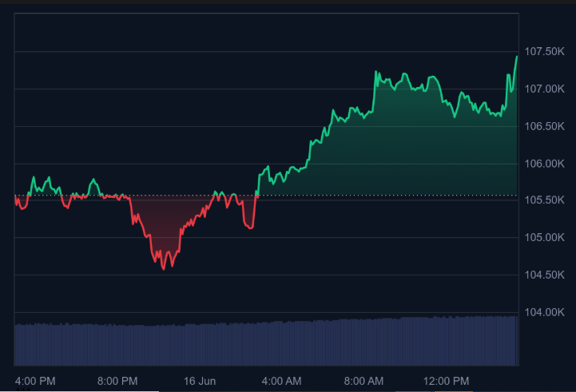Click the lowest red dip of the price line

tap(164, 269)
